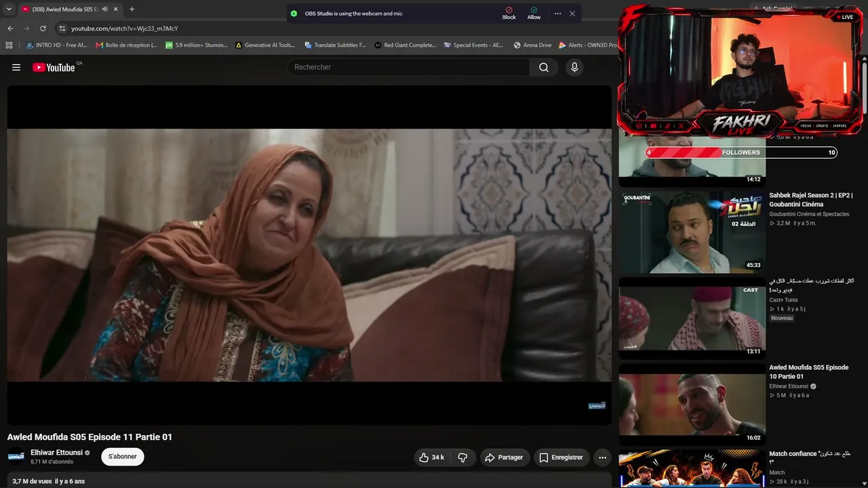
Task: Click the '8,71 M d'abonnés' subscriber count
Action: pyautogui.click(x=52, y=462)
